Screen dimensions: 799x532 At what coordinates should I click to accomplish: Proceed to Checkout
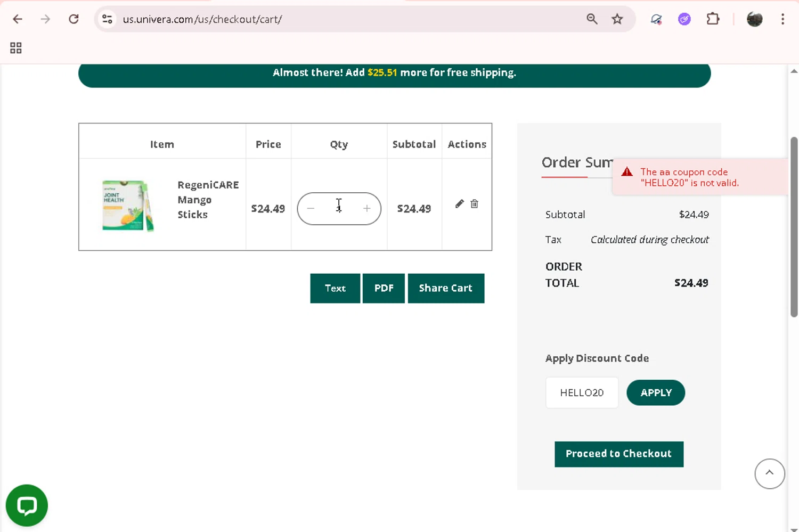point(619,454)
